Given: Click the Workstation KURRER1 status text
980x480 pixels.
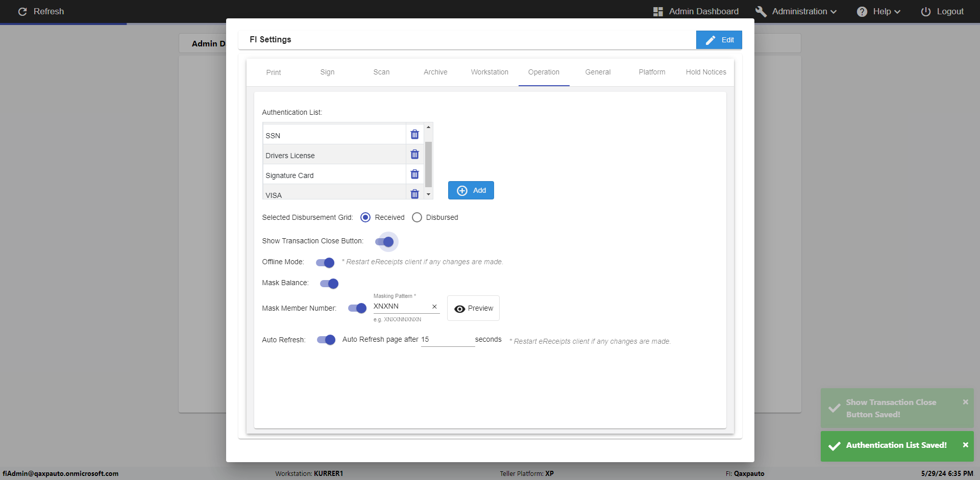Looking at the screenshot, I should (309, 473).
